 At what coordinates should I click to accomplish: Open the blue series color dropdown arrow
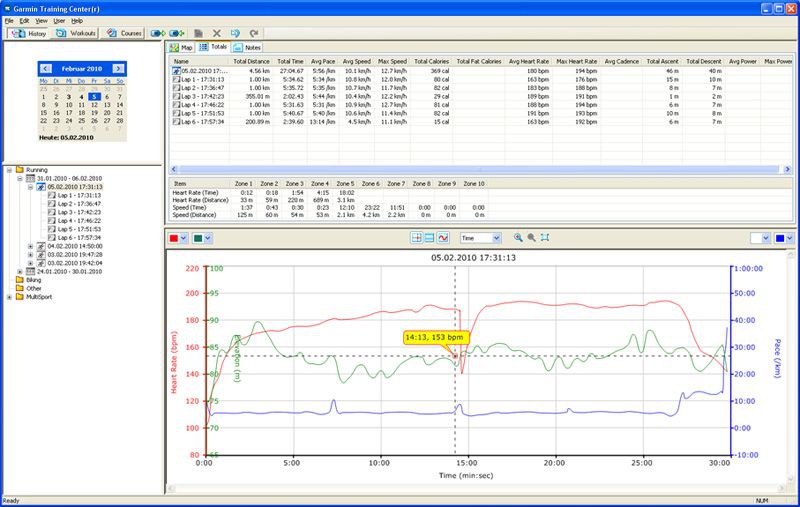(790, 238)
